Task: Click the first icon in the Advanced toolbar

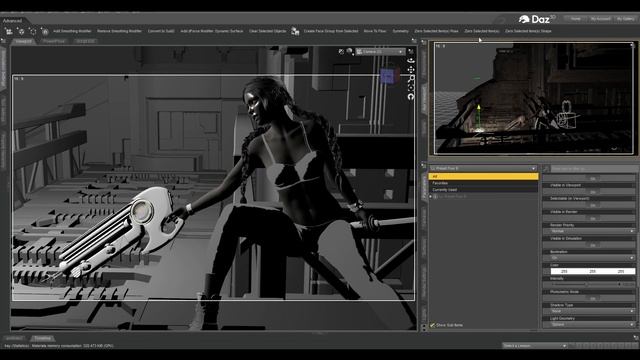Action: coord(9,31)
